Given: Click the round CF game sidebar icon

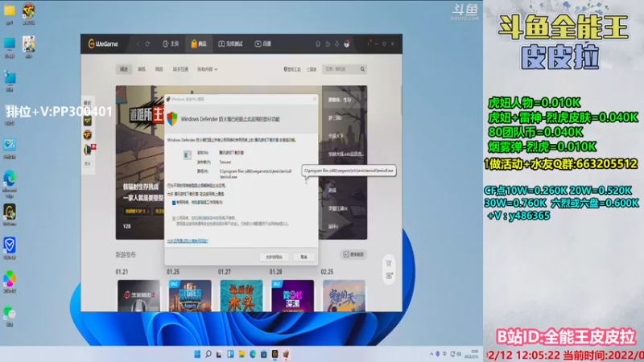Looking at the screenshot, I should pyautogui.click(x=88, y=134).
